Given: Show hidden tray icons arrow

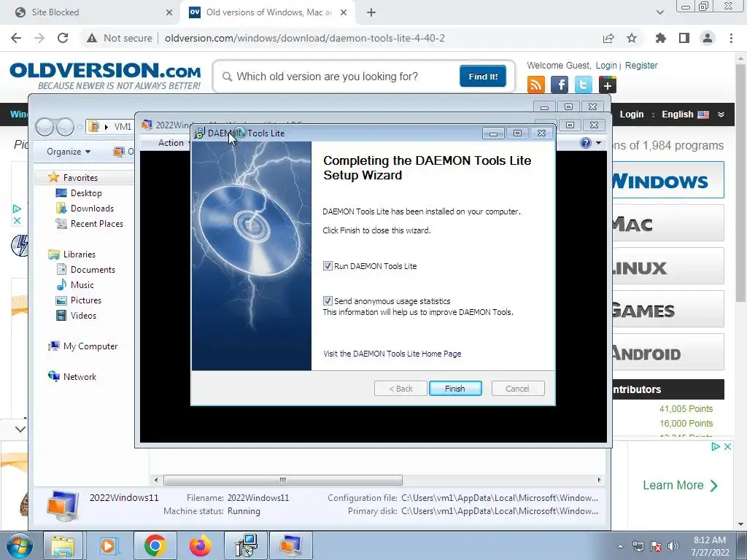Looking at the screenshot, I should click(620, 546).
